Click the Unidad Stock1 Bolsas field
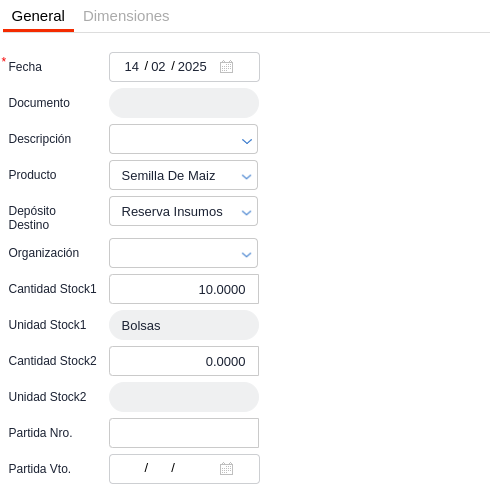The height and width of the screenshot is (489, 490). pos(184,325)
